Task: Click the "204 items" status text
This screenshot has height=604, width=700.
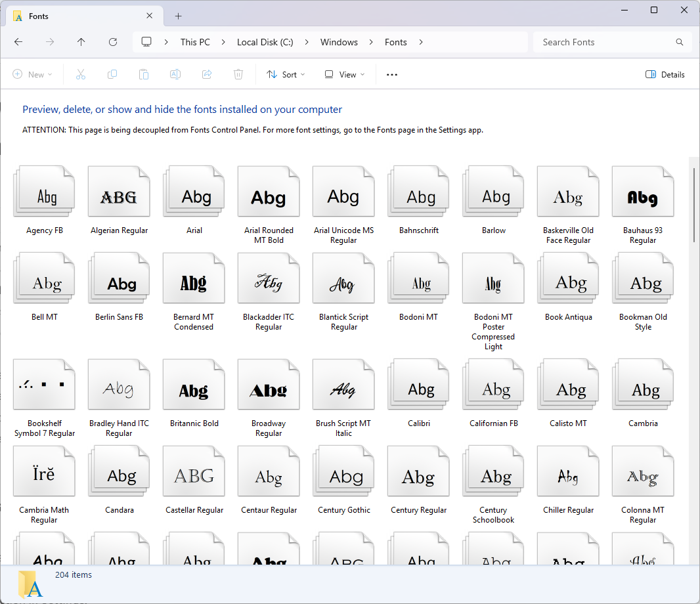Action: (74, 575)
